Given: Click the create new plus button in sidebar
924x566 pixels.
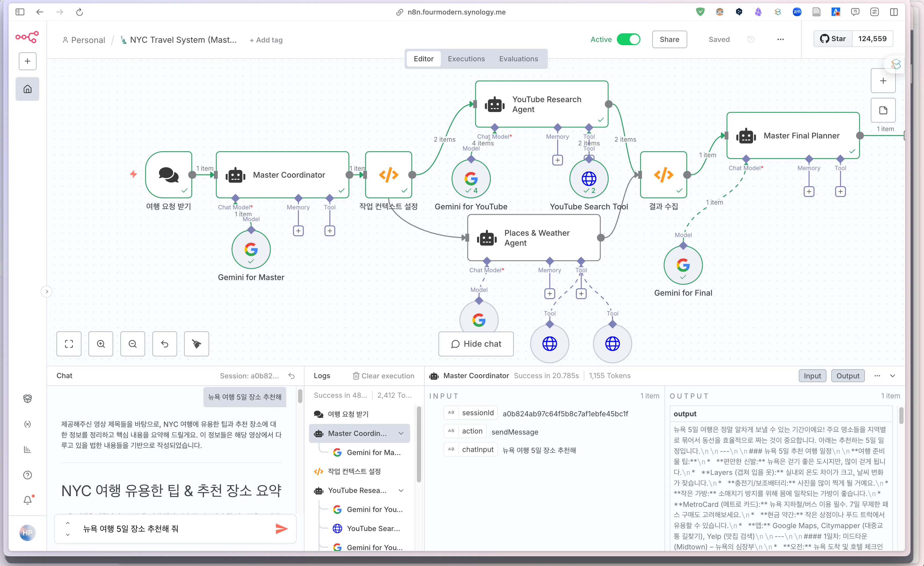Looking at the screenshot, I should pyautogui.click(x=27, y=61).
